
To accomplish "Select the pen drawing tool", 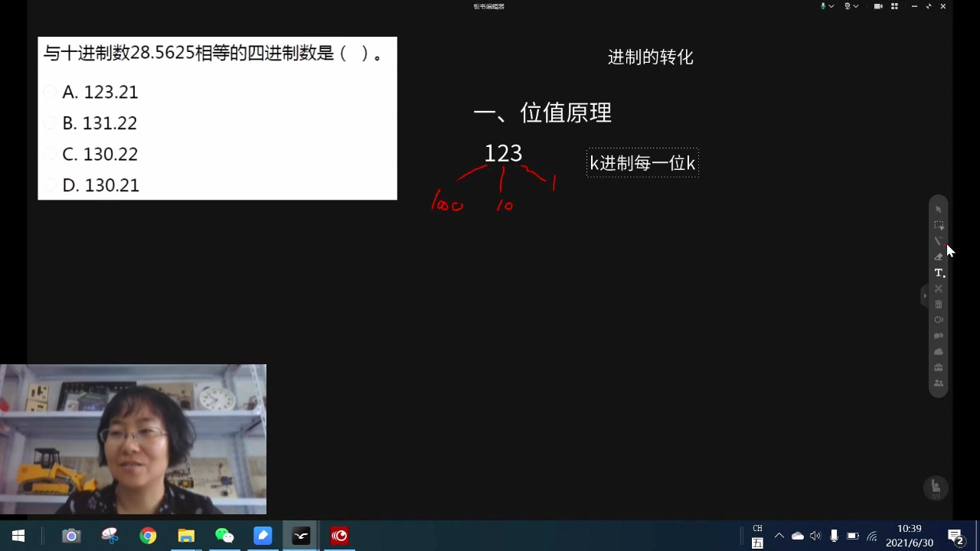I will [939, 240].
